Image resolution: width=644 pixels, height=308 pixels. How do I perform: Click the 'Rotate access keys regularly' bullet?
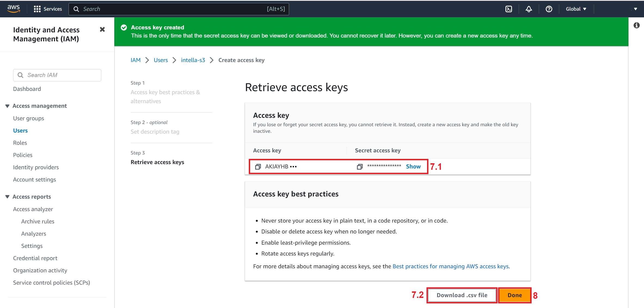(298, 254)
